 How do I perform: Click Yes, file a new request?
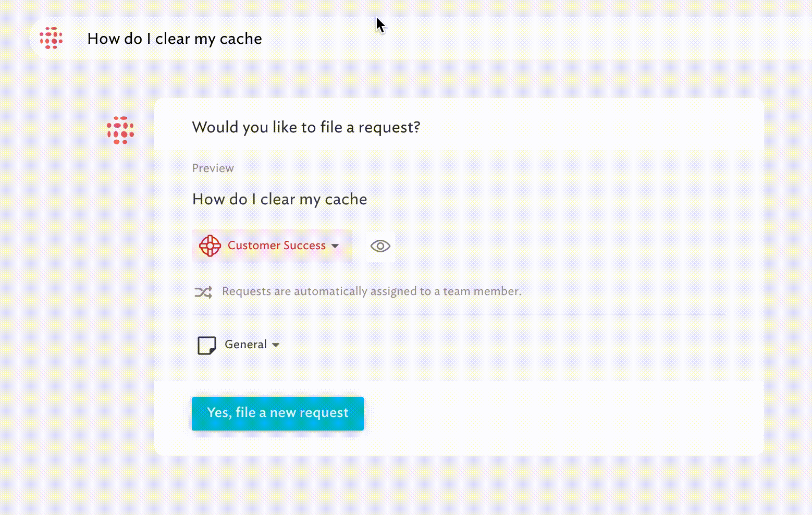[x=278, y=414]
